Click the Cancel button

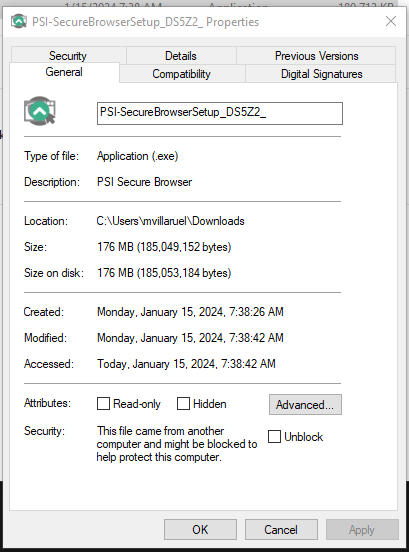(281, 529)
